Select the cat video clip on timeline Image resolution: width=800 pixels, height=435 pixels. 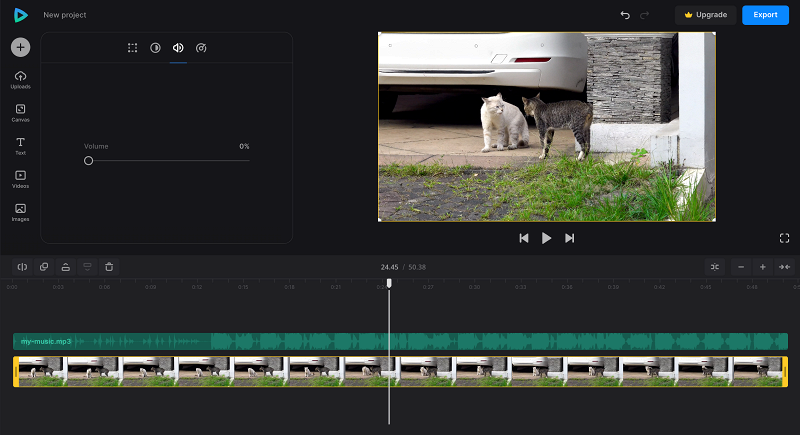[x=401, y=372]
